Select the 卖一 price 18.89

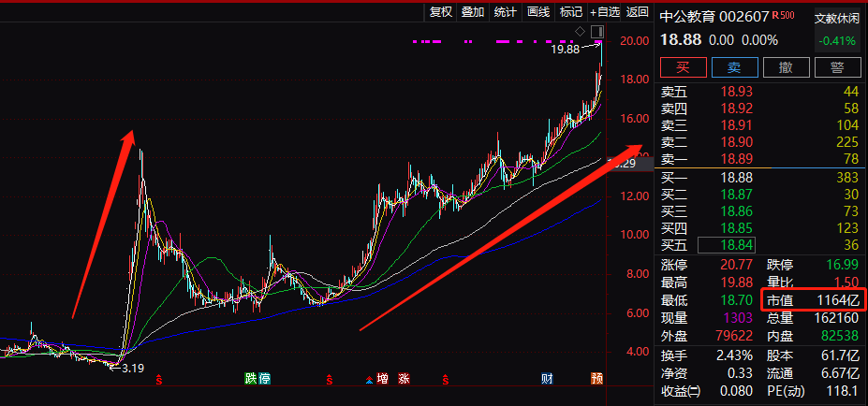click(x=736, y=159)
